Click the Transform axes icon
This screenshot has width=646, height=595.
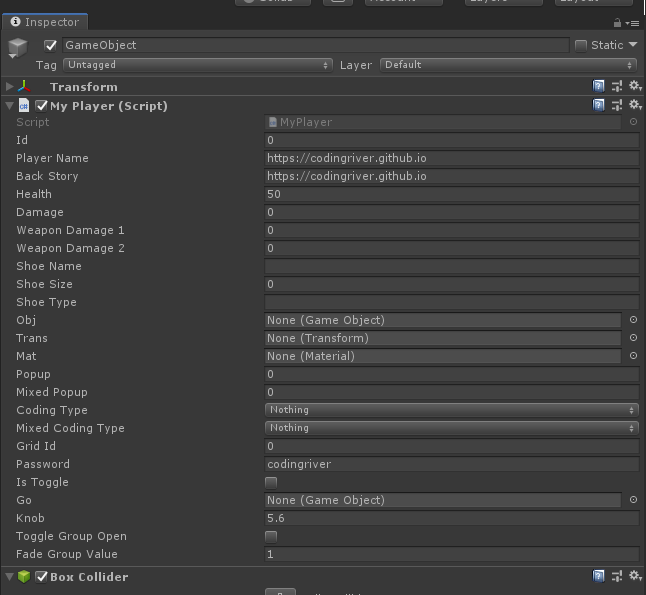click(24, 87)
